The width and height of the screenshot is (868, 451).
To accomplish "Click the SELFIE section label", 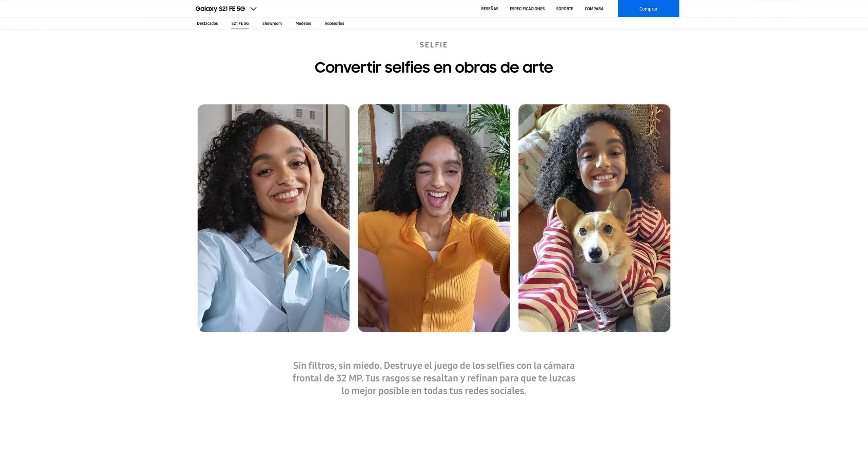I will 434,45.
